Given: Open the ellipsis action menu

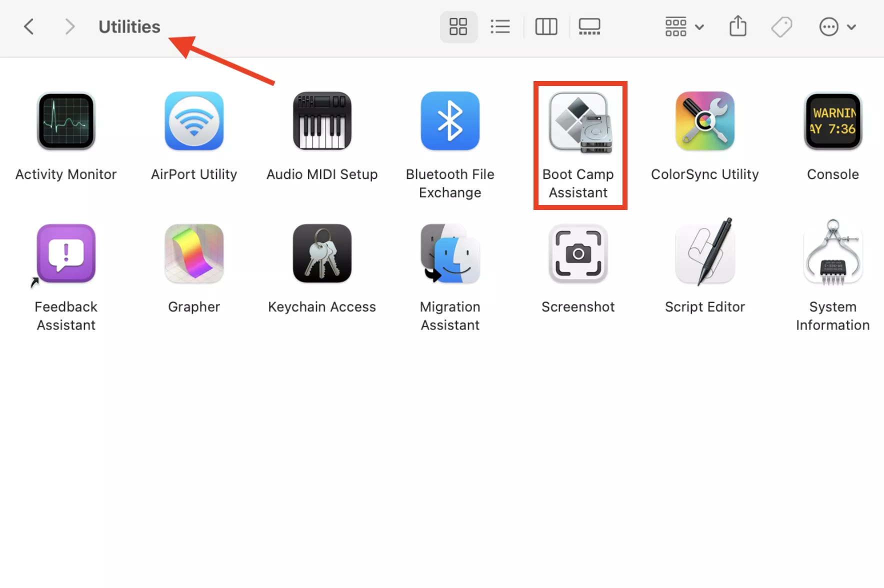Looking at the screenshot, I should pos(837,26).
